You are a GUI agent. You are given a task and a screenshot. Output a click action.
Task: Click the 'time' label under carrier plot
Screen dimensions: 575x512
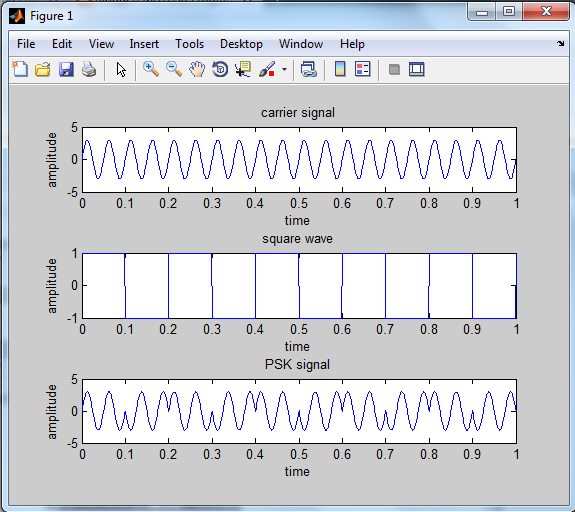[297, 220]
